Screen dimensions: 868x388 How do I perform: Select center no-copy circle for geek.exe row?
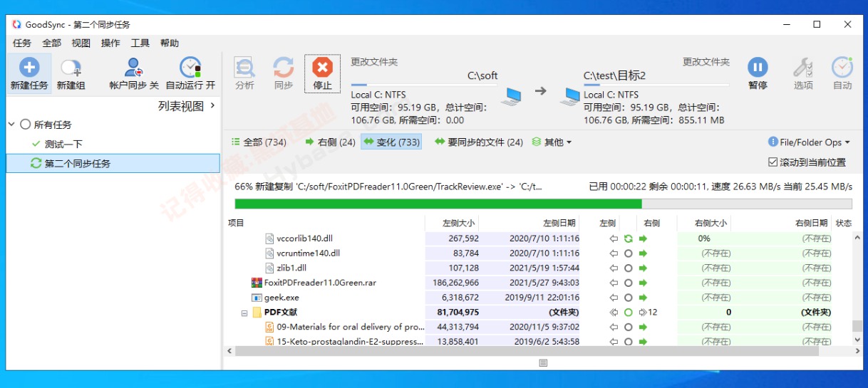[628, 298]
